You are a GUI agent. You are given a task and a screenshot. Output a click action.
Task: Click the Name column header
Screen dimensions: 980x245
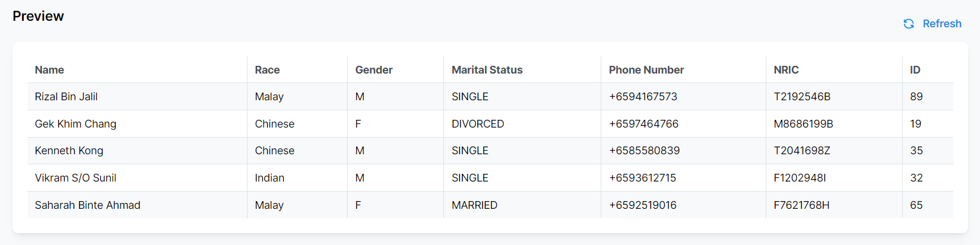tap(49, 70)
